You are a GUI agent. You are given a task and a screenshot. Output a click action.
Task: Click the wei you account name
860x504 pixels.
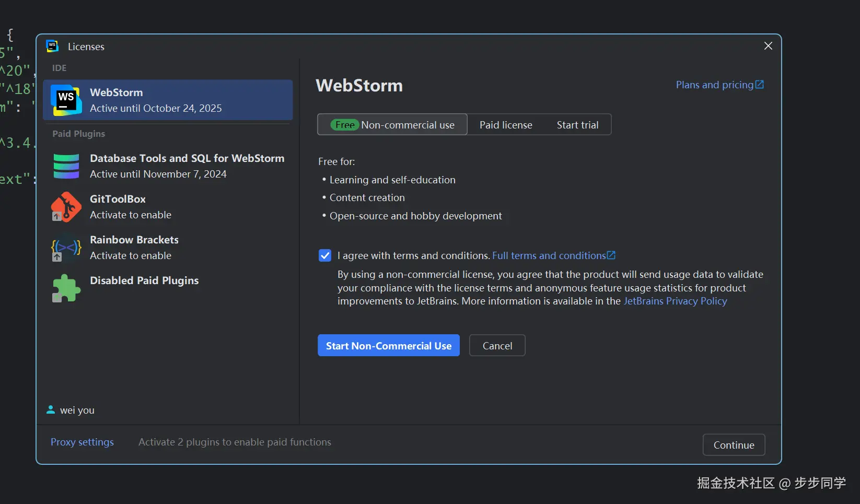(77, 411)
